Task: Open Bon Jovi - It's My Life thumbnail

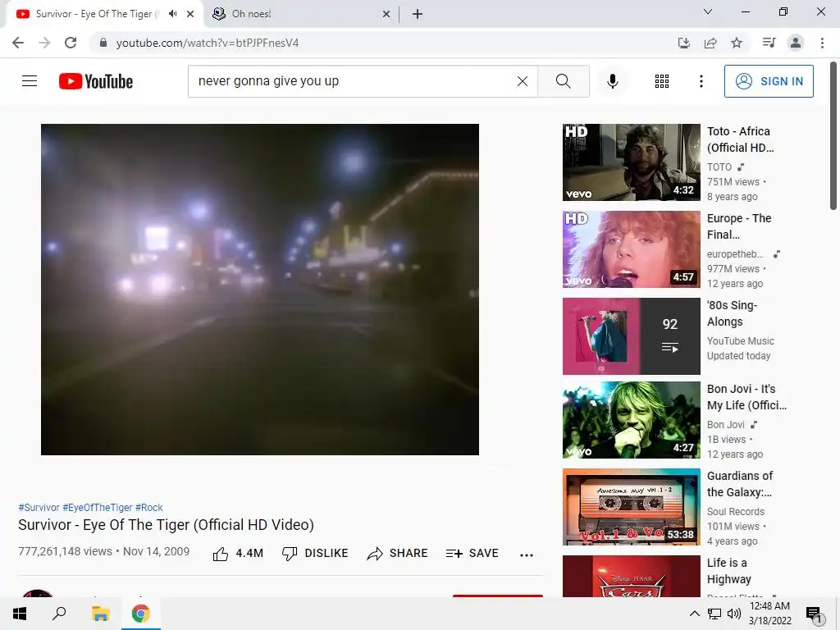Action: pyautogui.click(x=631, y=420)
